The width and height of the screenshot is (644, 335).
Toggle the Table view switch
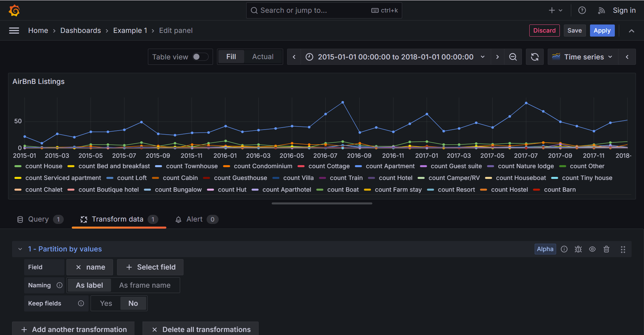click(200, 57)
